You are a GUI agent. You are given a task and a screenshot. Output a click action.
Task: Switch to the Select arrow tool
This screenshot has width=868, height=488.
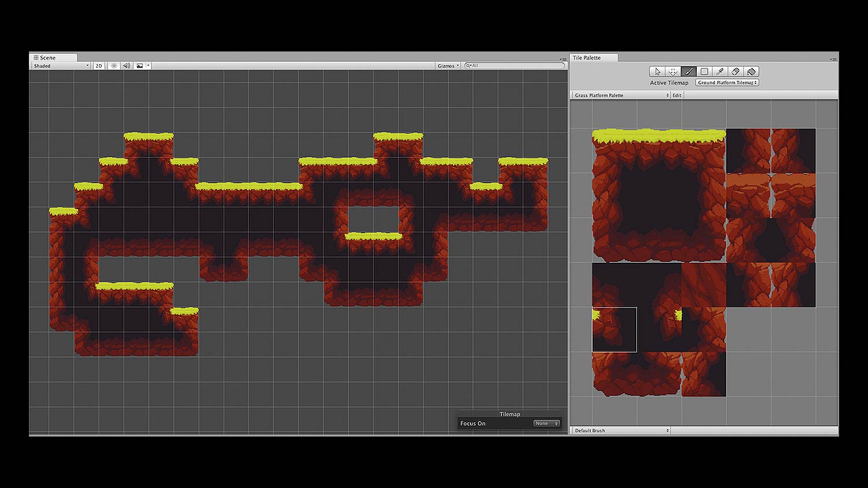pos(657,71)
